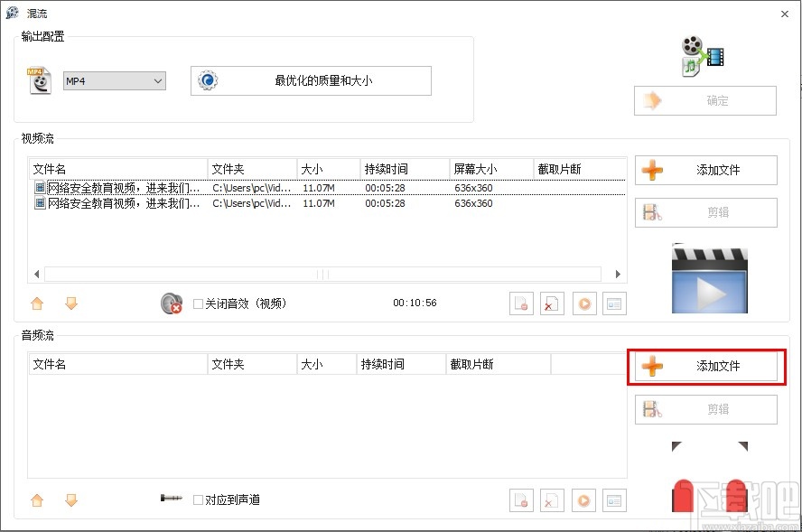Viewport: 802px width, 532px height.
Task: Move selected video stream item down
Action: 71,303
